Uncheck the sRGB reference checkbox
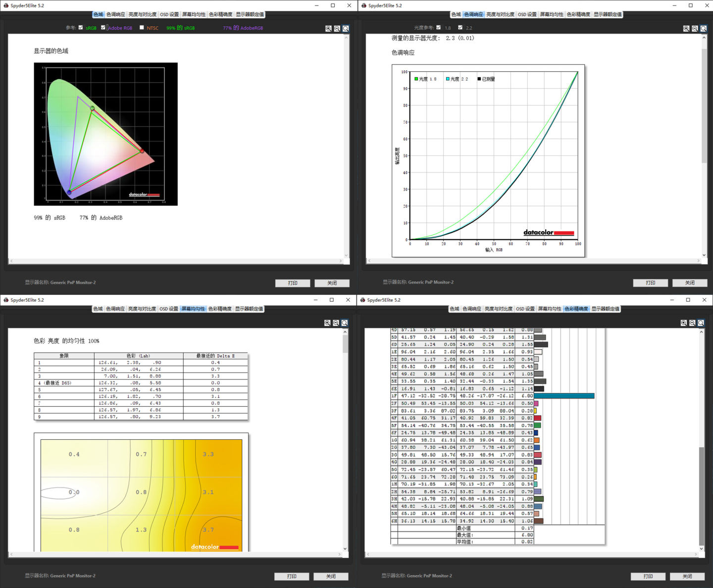The image size is (713, 588). point(81,28)
